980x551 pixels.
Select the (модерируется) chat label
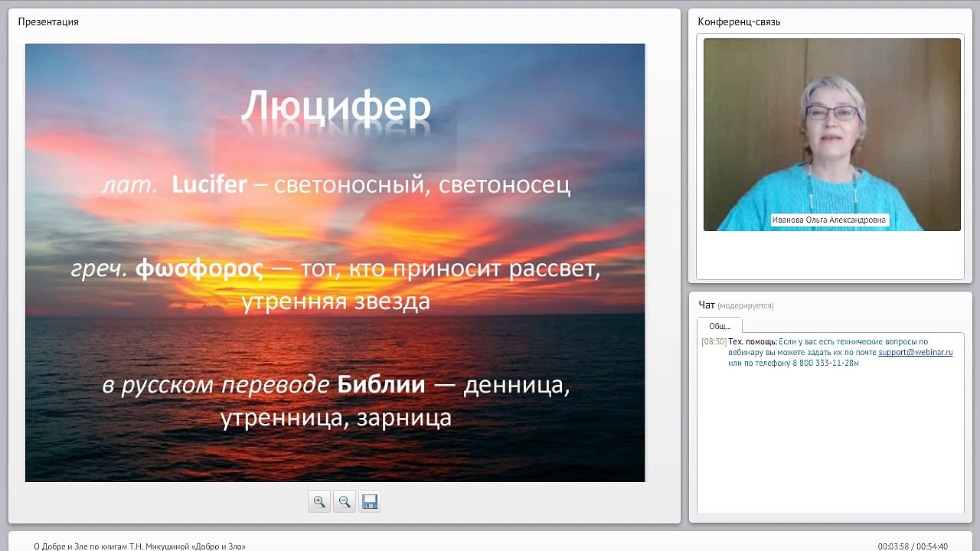(x=746, y=305)
